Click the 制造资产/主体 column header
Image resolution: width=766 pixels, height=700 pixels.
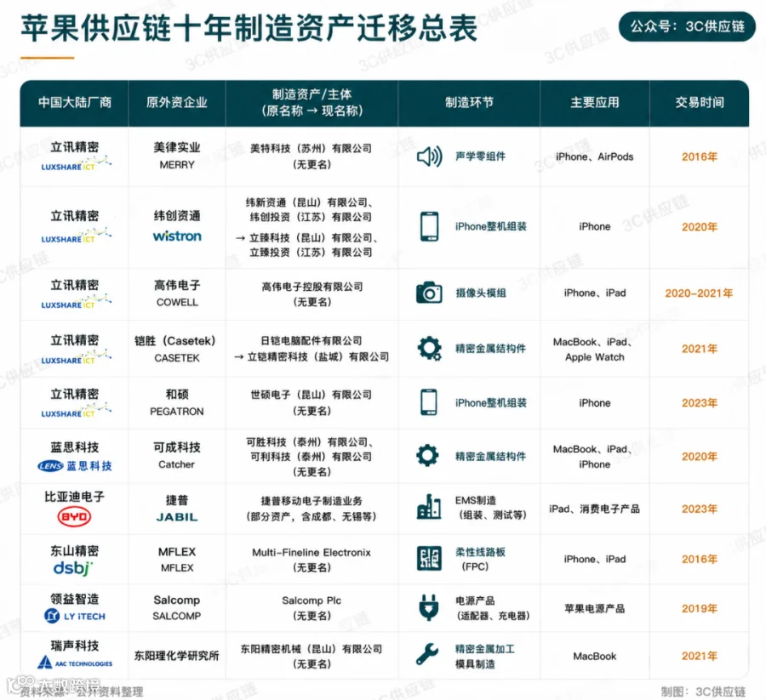(x=312, y=103)
